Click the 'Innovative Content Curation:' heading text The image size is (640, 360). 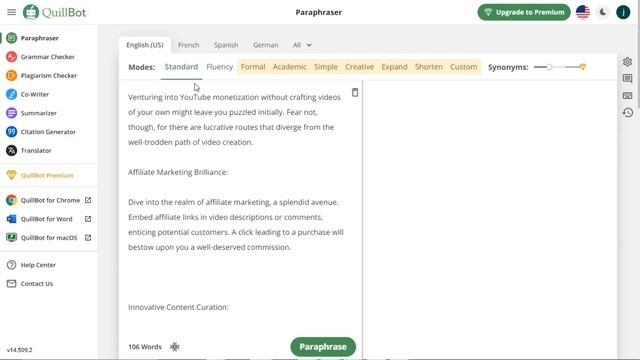pyautogui.click(x=178, y=307)
